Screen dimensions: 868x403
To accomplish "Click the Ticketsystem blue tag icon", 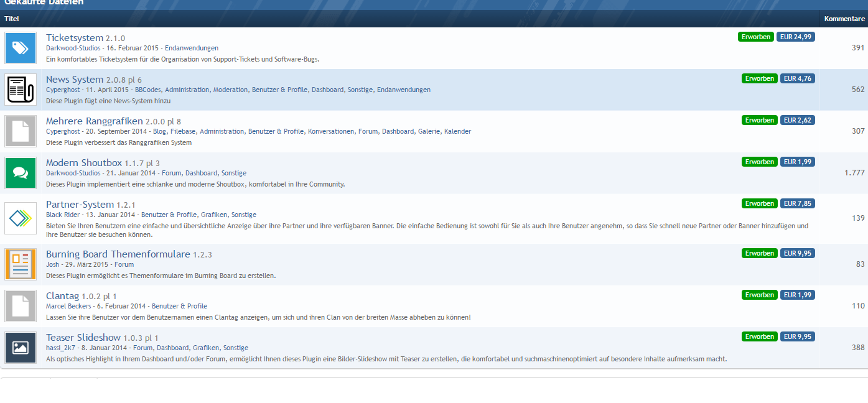I will [x=21, y=48].
